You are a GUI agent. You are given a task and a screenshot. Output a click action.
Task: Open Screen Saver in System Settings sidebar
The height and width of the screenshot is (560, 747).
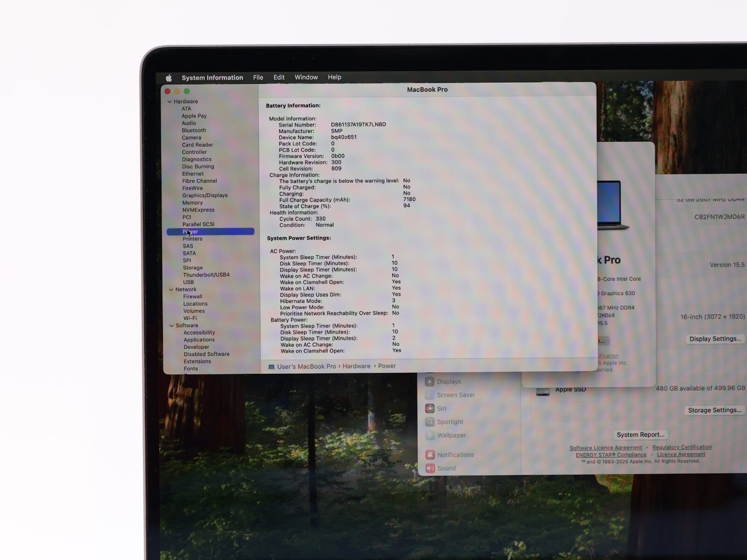[x=456, y=395]
